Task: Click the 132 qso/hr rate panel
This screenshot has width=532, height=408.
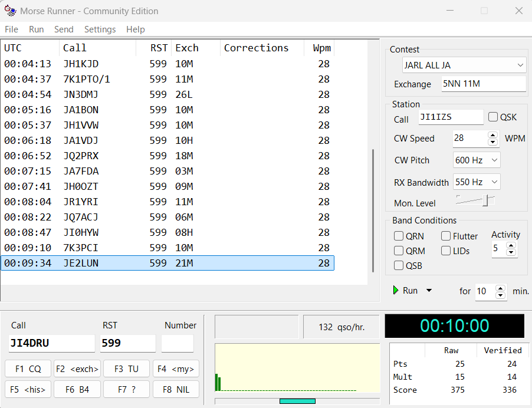Action: (341, 327)
